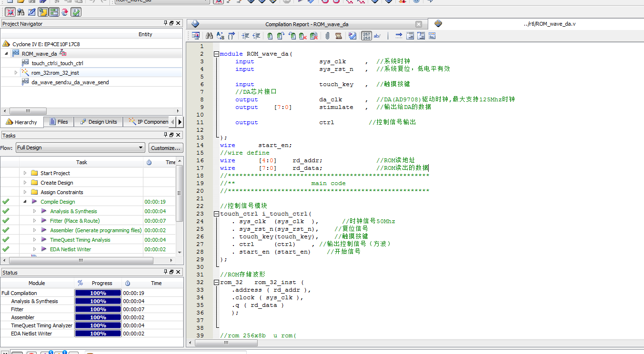644x354 pixels.
Task: Toggle the first red-star icon in main toolbar
Action: [x=10, y=12]
